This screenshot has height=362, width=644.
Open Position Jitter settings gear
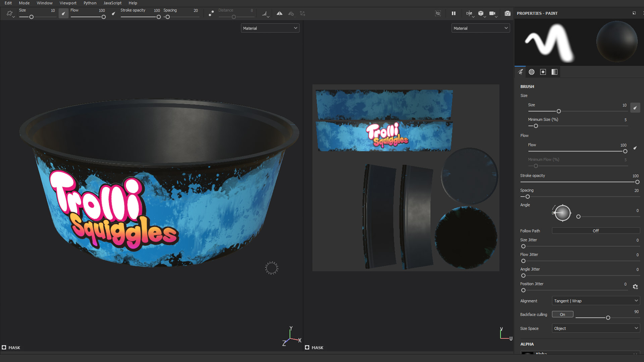635,287
